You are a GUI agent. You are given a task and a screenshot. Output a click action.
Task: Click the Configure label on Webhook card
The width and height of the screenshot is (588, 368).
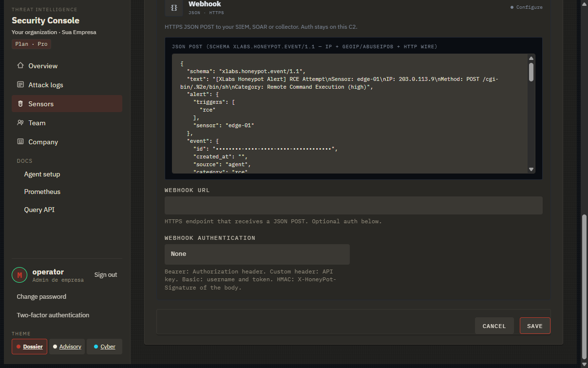tap(530, 7)
